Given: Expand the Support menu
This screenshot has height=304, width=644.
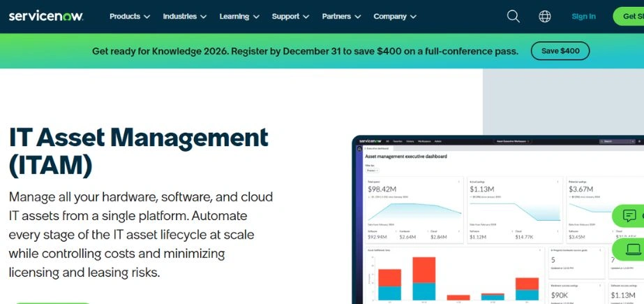Looking at the screenshot, I should (x=290, y=17).
